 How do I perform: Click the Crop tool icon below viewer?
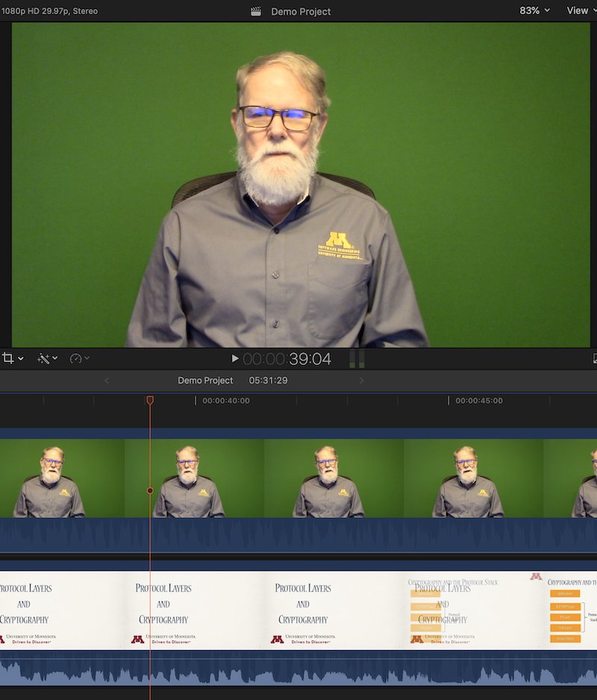(x=8, y=359)
